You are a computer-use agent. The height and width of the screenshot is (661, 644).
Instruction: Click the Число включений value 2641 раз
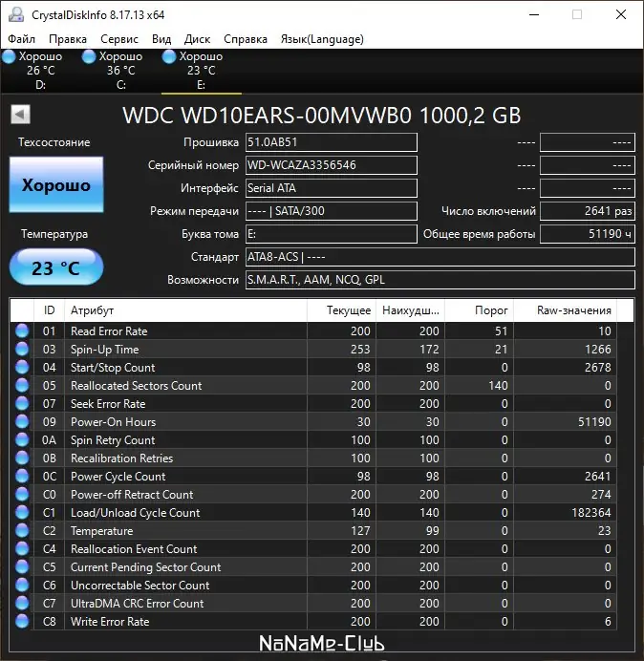click(588, 211)
